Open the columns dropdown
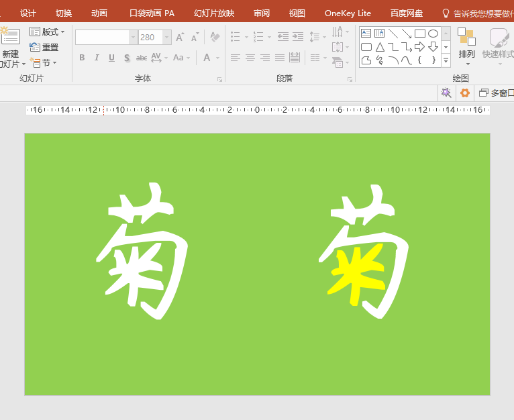Viewport: 514px width, 420px height. 318,58
